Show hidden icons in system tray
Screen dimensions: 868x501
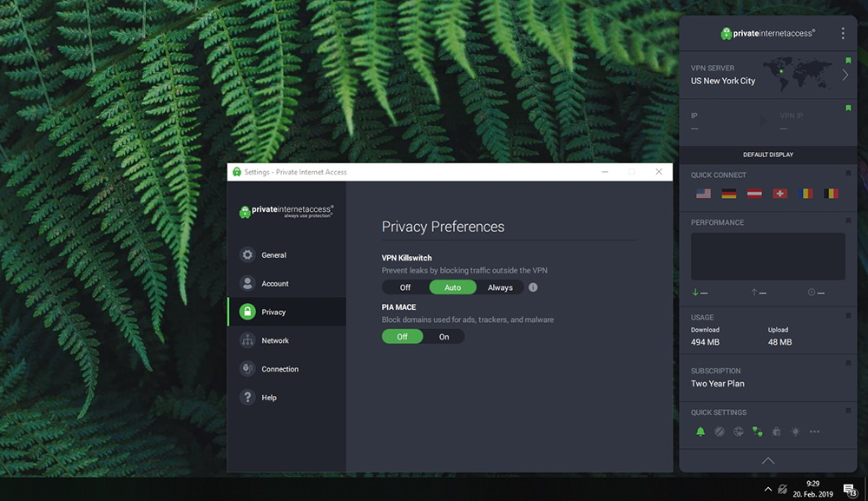pyautogui.click(x=768, y=489)
